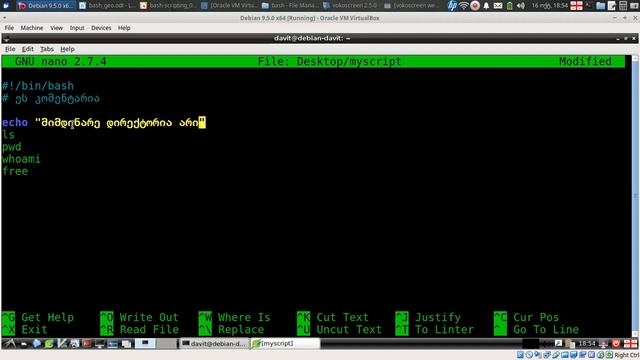Screen dimensions: 640x360
Task: Click the VirtualBox optical disk indicator
Action: [529, 355]
